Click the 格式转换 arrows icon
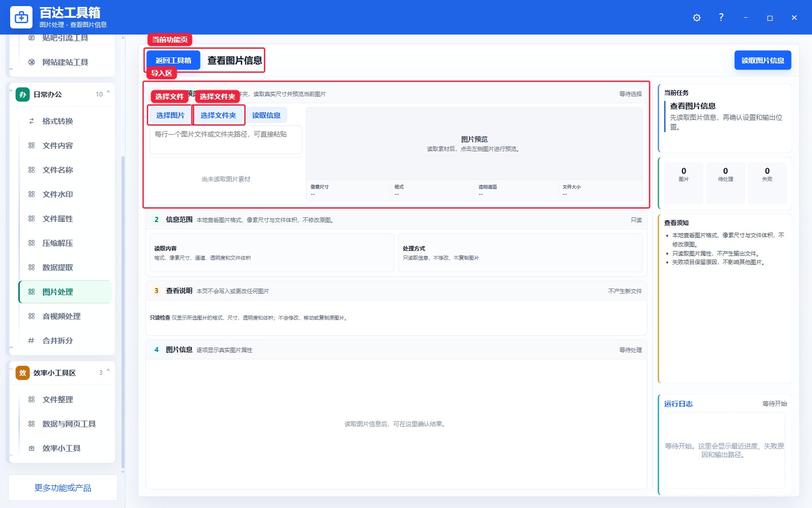The image size is (812, 508). tap(31, 121)
